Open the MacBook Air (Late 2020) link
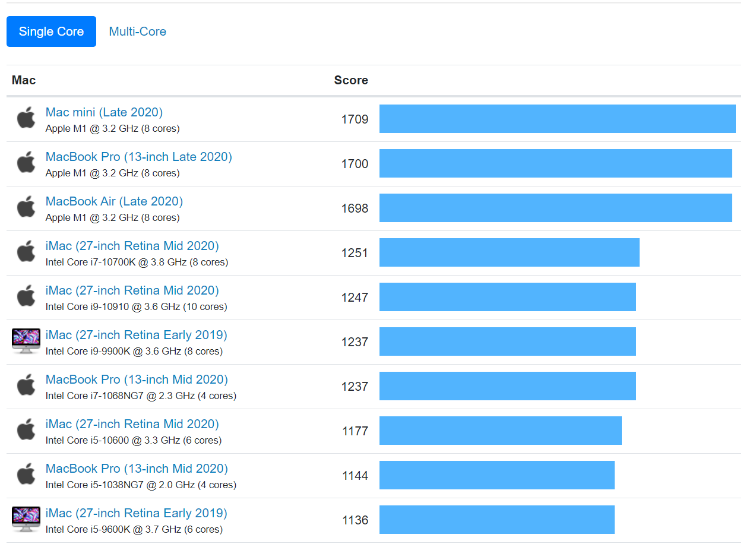Viewport: 756px width, 544px height. tap(114, 201)
